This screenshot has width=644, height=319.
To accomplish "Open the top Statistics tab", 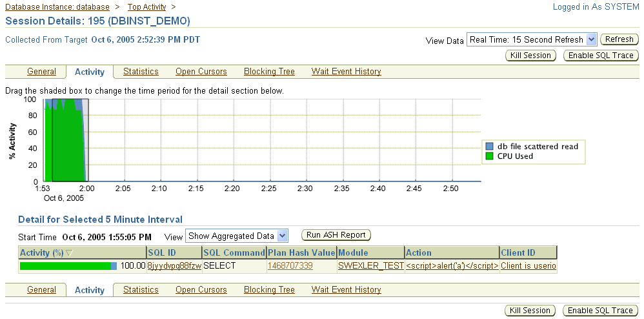I will point(141,72).
